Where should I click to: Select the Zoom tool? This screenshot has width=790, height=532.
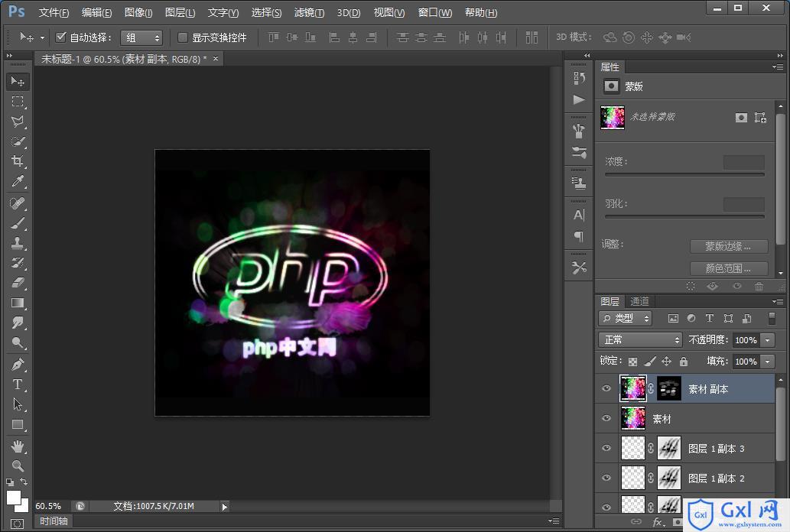coord(18,465)
